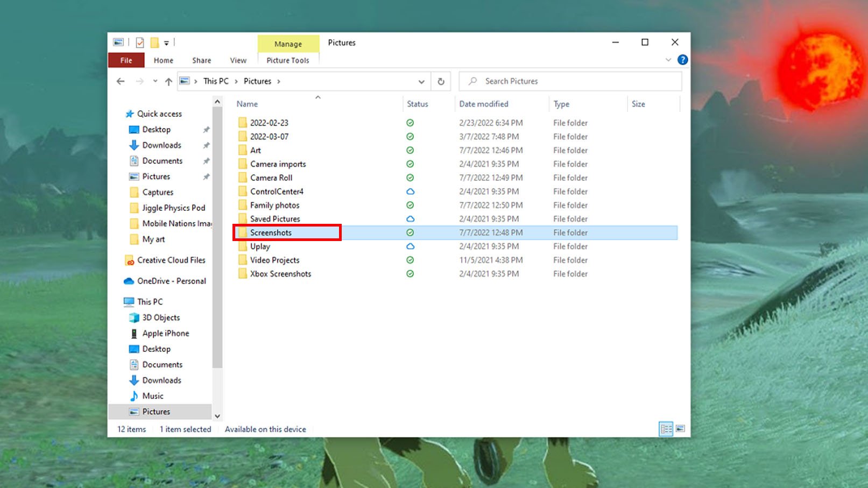Screen dimensions: 868x488
Task: Open Creative Cloud Files in sidebar
Action: tap(171, 260)
